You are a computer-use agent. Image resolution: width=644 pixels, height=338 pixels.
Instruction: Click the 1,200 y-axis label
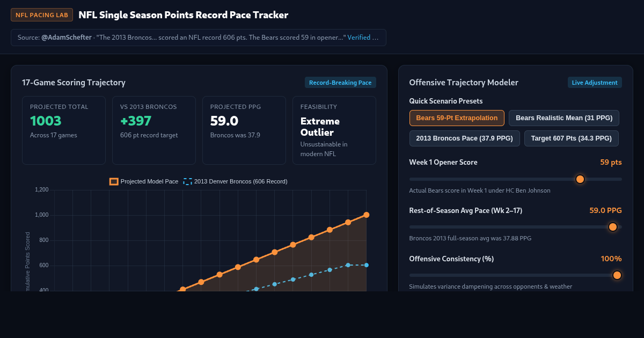coord(42,190)
